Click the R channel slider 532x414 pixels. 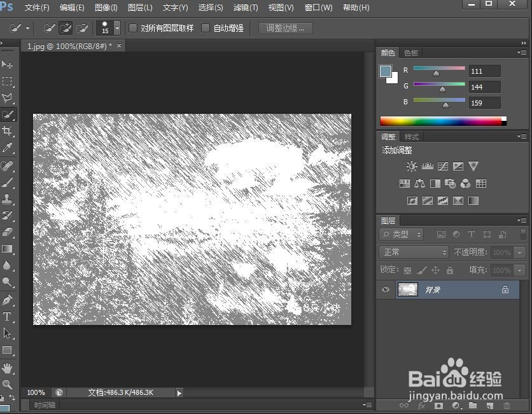coord(439,69)
